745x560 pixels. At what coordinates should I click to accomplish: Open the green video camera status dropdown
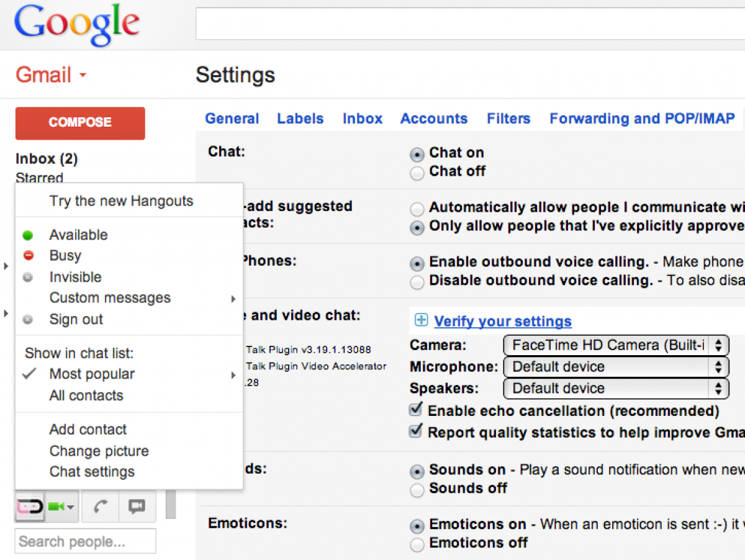[62, 507]
